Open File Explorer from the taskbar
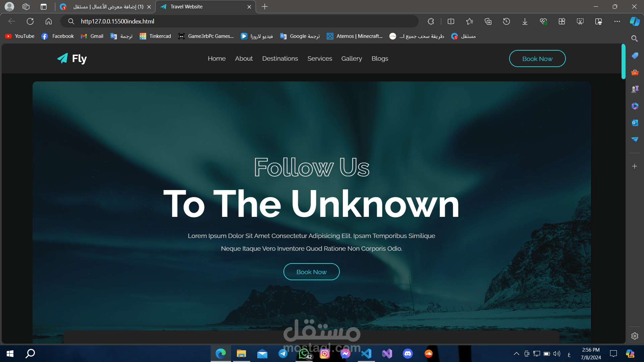The image size is (644, 362). [x=241, y=354]
